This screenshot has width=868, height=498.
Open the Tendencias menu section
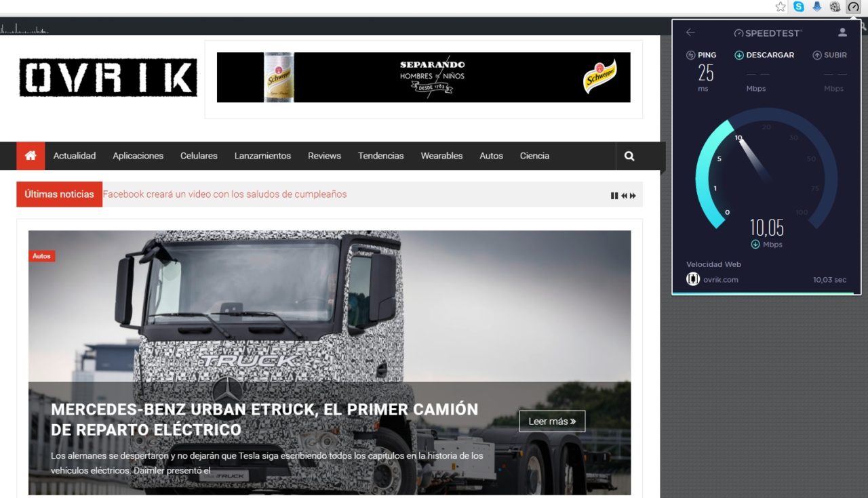coord(381,156)
